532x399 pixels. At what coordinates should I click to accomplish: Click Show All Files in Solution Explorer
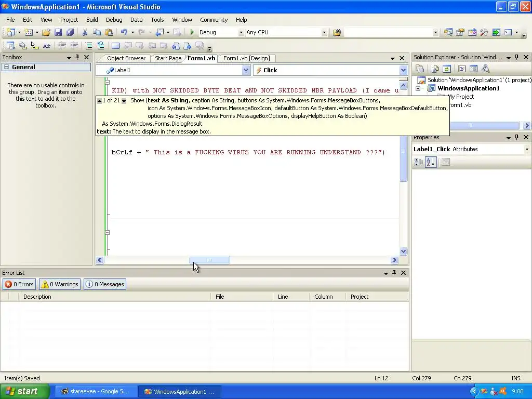tap(435, 69)
